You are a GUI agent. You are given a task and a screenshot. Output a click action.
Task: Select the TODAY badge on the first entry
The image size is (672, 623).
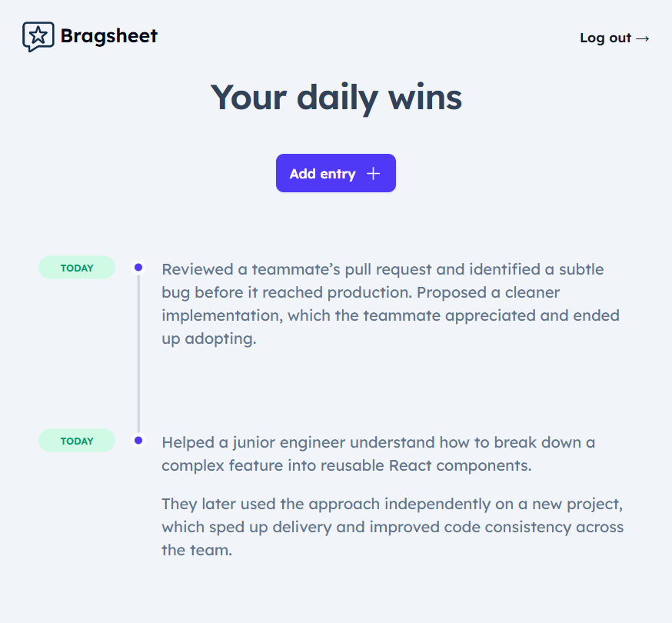(x=77, y=268)
